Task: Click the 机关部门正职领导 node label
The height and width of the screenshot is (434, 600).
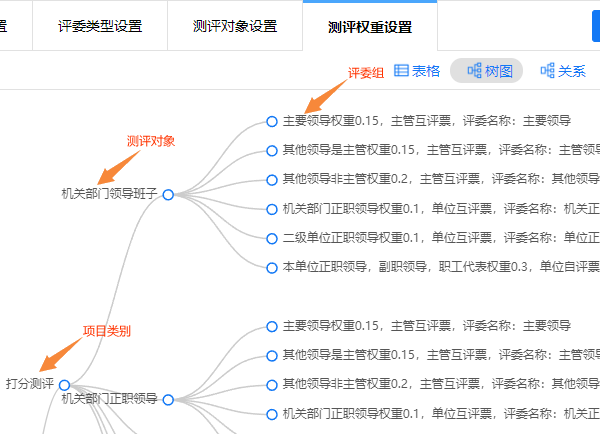Action: [109, 399]
